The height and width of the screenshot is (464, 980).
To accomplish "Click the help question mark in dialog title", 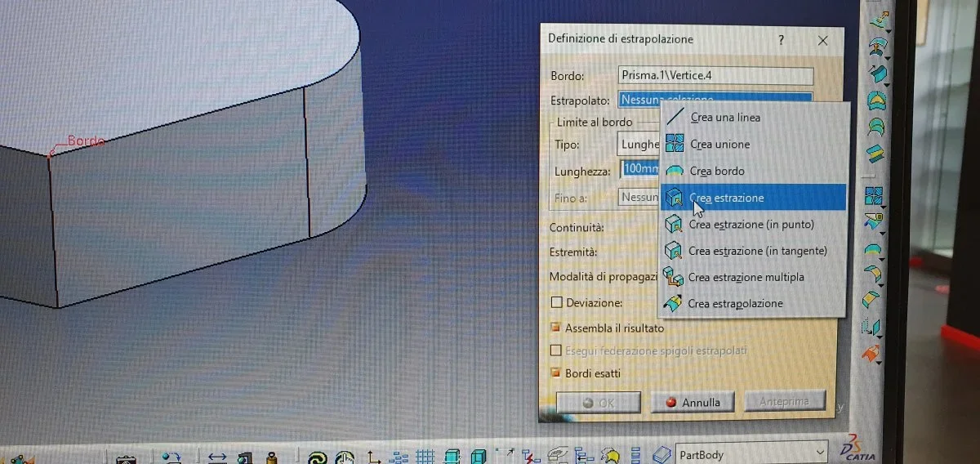I will point(781,39).
